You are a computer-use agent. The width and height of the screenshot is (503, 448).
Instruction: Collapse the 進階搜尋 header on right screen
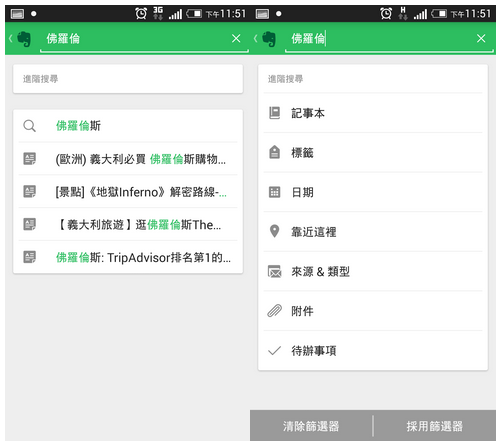click(x=373, y=79)
